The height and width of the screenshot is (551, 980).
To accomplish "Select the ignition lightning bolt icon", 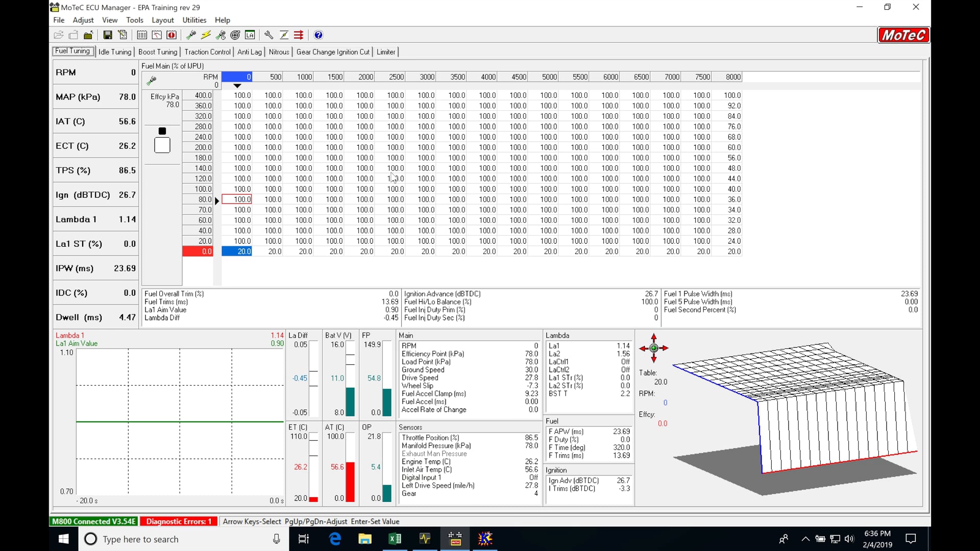I will [x=206, y=35].
